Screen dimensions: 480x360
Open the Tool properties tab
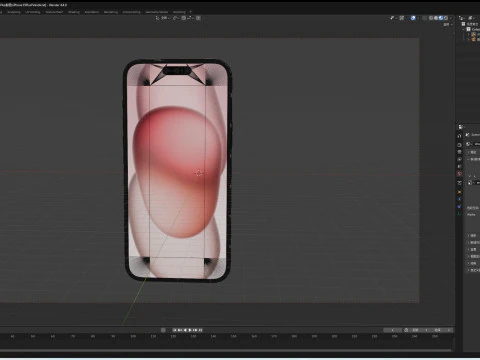point(459,136)
